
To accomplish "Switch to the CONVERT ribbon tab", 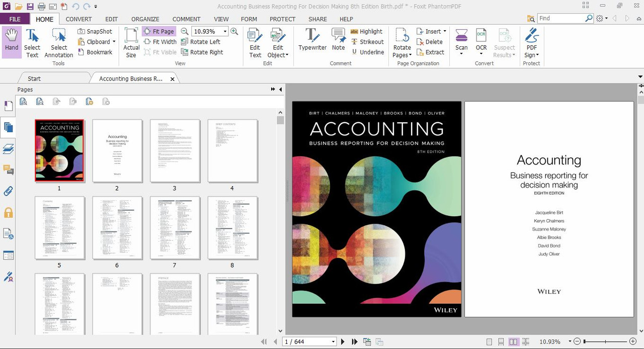I will (78, 19).
